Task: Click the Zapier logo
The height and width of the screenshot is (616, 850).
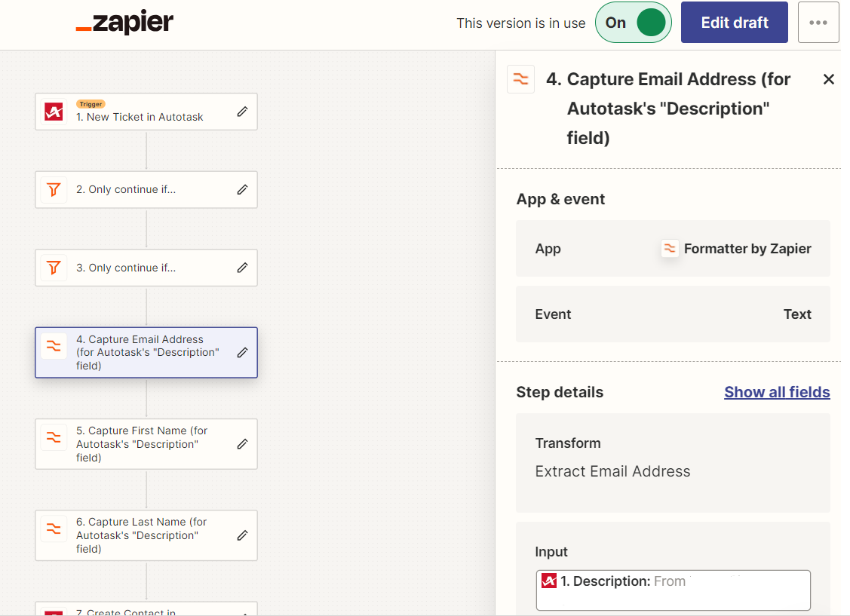Action: click(124, 22)
